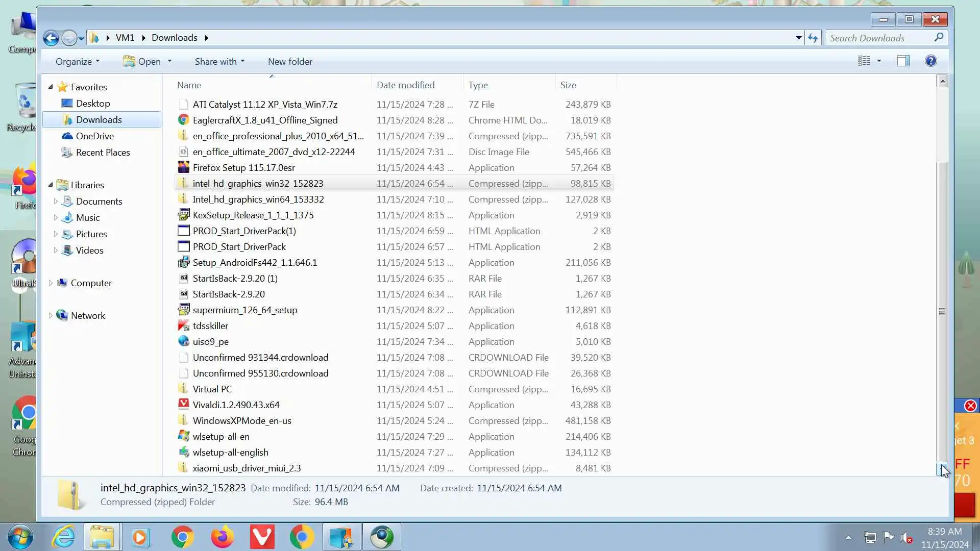
Task: Select the EaglercraftX Chrome HTML file icon
Action: (x=183, y=120)
